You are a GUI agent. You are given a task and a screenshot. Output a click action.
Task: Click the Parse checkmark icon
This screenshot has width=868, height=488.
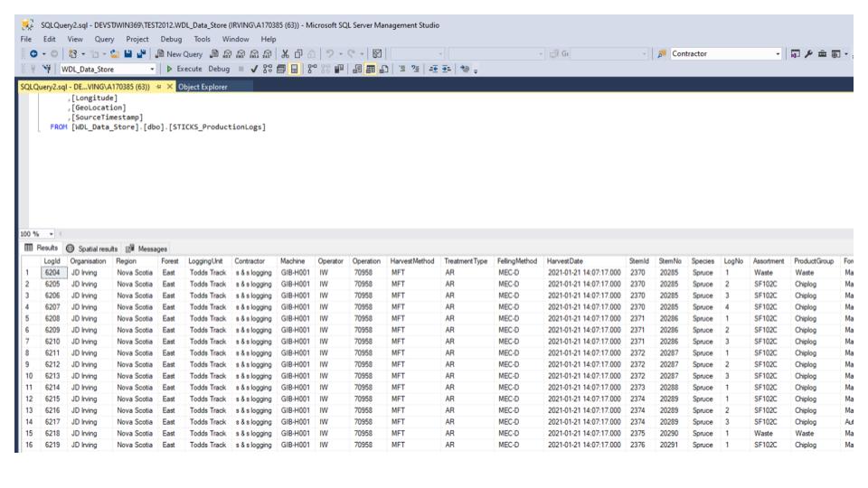[254, 70]
